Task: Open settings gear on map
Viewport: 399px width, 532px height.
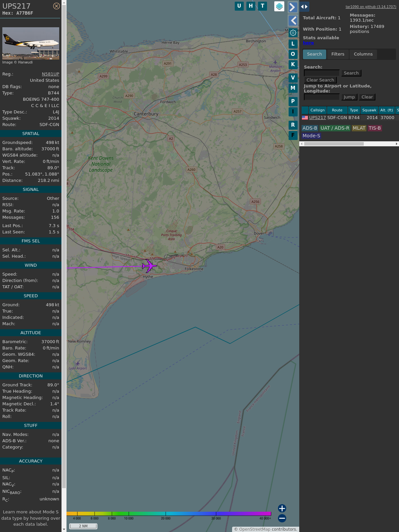Action: [293, 33]
